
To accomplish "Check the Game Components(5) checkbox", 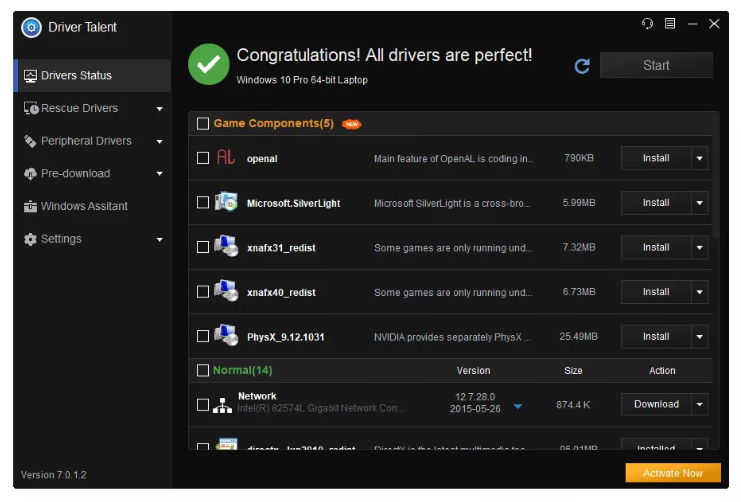I will pyautogui.click(x=203, y=124).
